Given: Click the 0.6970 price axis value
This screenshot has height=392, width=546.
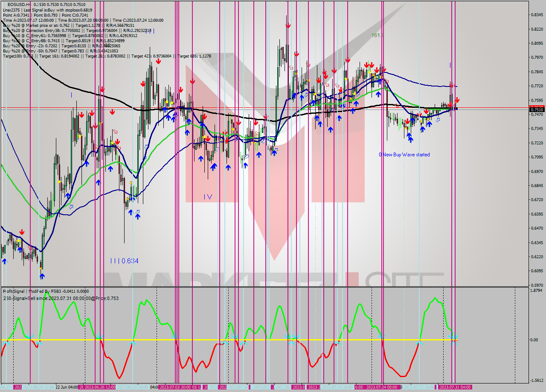Looking at the screenshot, I should tap(537, 171).
